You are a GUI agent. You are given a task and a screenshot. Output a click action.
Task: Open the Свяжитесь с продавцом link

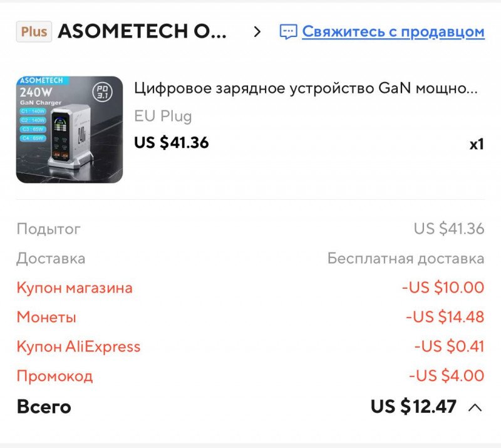[x=393, y=32]
